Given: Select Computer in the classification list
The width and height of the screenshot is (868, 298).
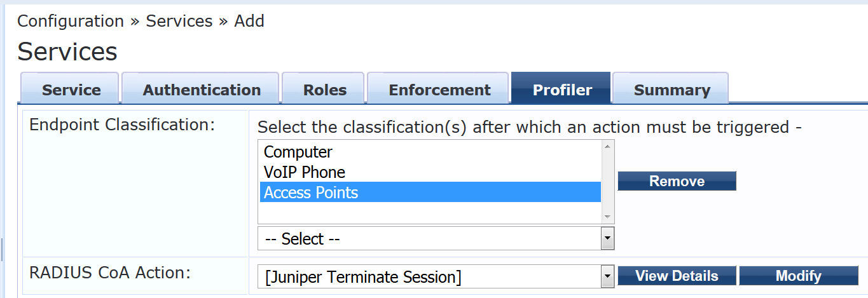Looking at the screenshot, I should click(298, 152).
